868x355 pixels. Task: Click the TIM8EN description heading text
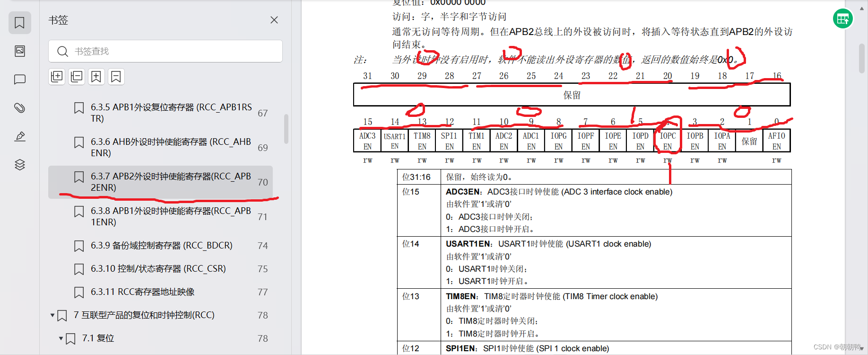tap(552, 296)
